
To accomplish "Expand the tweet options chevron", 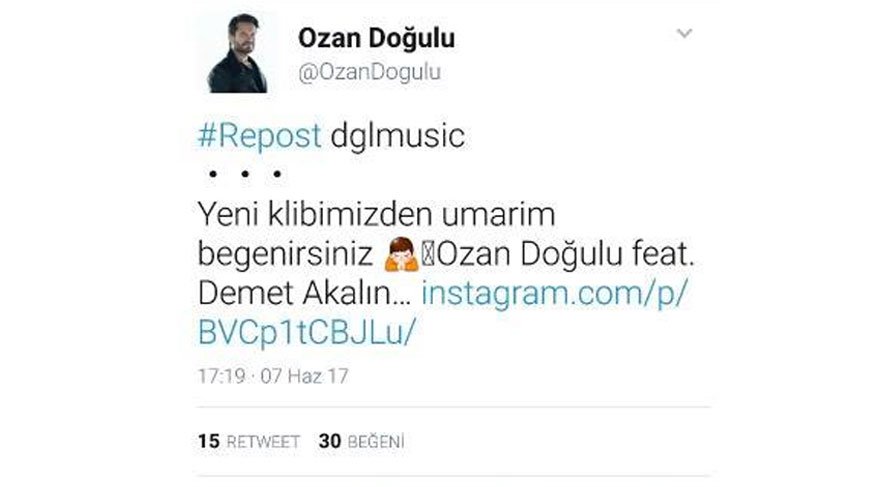I will [x=684, y=33].
